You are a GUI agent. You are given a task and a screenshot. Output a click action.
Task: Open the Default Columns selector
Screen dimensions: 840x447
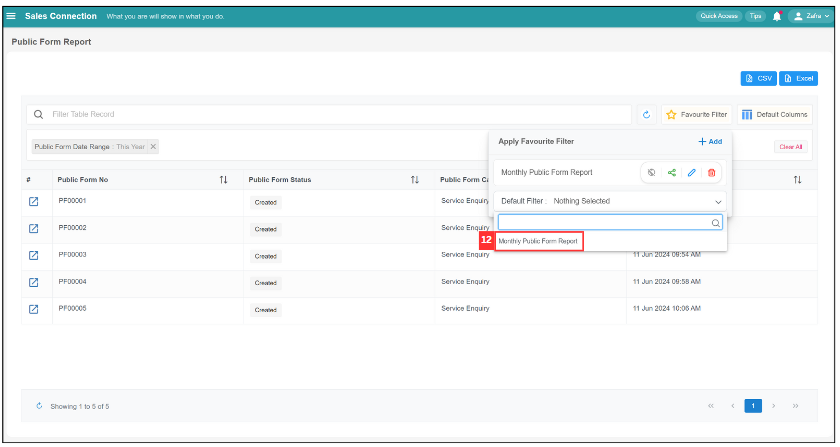[x=775, y=114]
